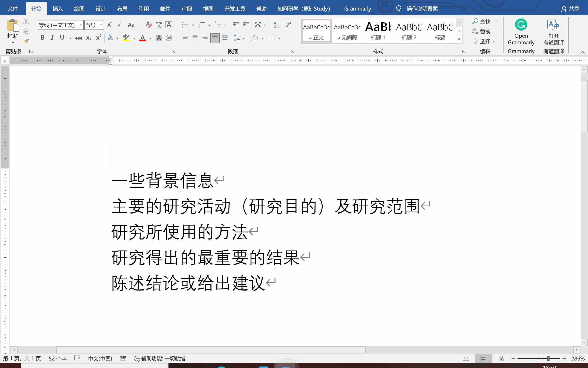Click the distributed alignment icon
588x368 pixels.
(x=225, y=38)
